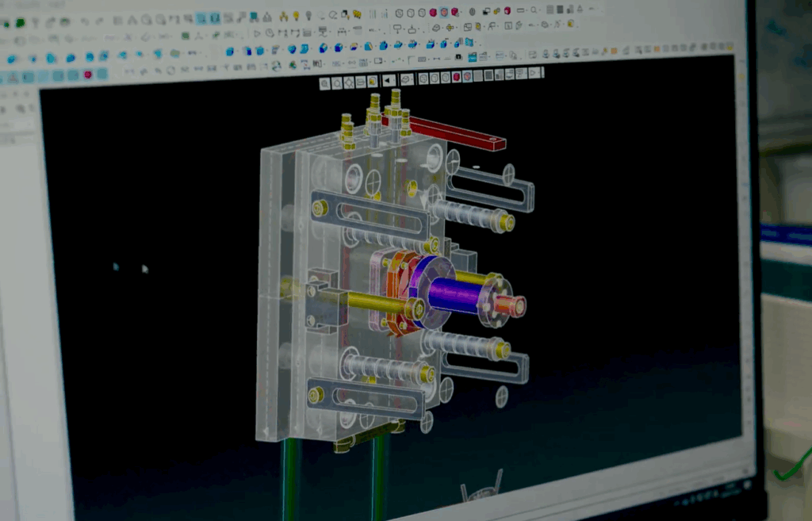Click the yellow stacked cubes icon in top toolbar

pyautogui.click(x=357, y=13)
